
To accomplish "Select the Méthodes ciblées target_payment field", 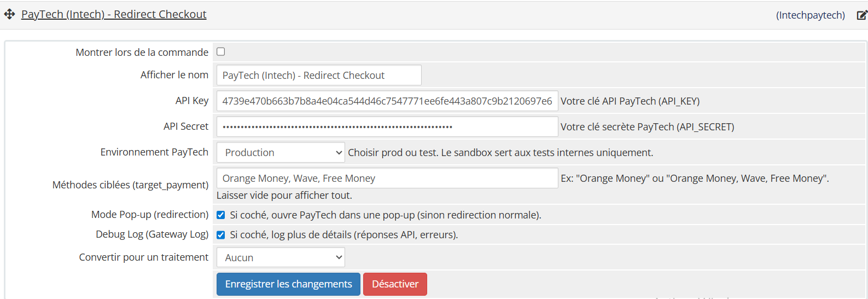I will pyautogui.click(x=387, y=179).
